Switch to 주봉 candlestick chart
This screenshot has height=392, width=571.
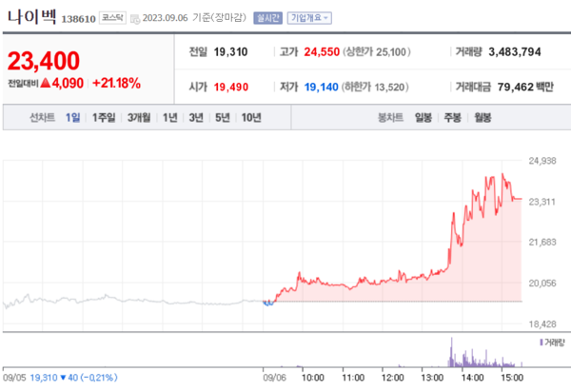[x=453, y=118]
